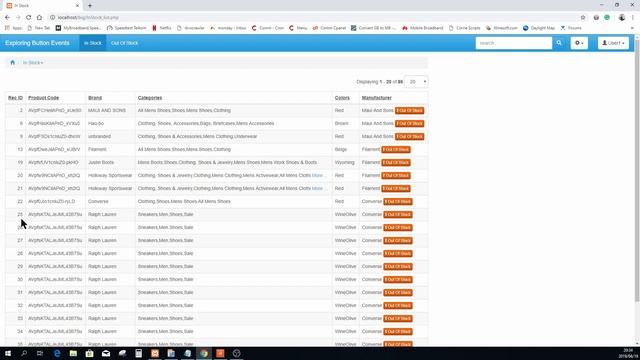The width and height of the screenshot is (640, 360).
Task: Switch to the In Stock tab
Action: tap(93, 43)
